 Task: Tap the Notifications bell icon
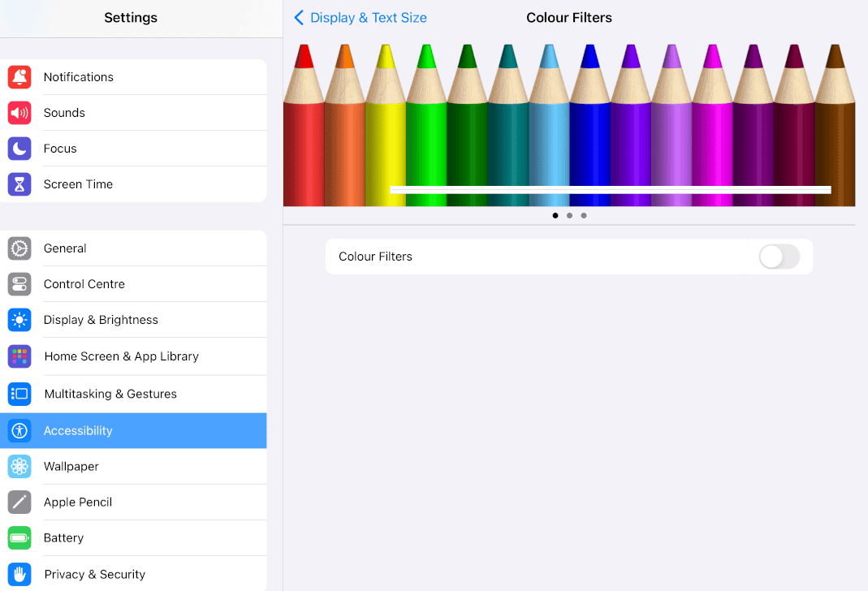(x=19, y=77)
